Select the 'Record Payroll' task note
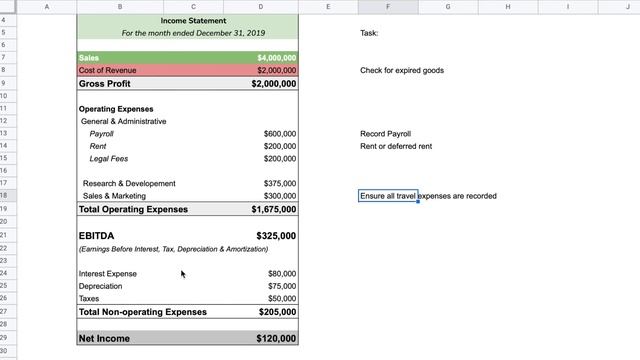 tap(385, 134)
